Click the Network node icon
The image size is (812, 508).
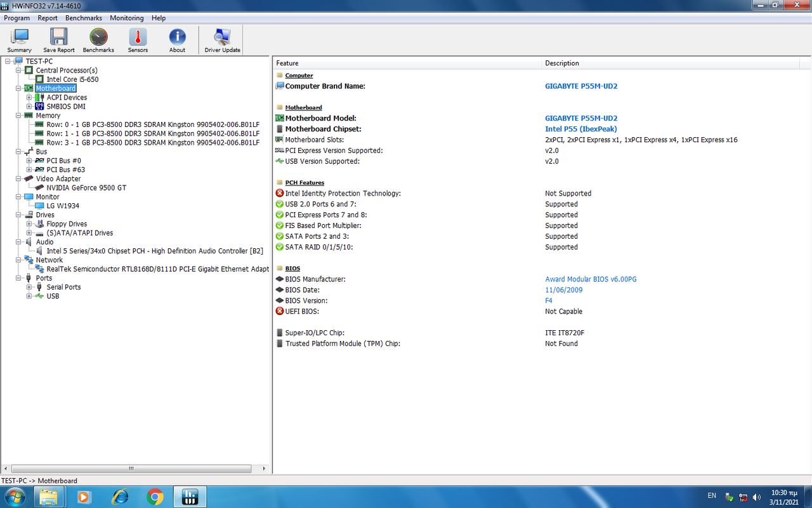click(29, 260)
